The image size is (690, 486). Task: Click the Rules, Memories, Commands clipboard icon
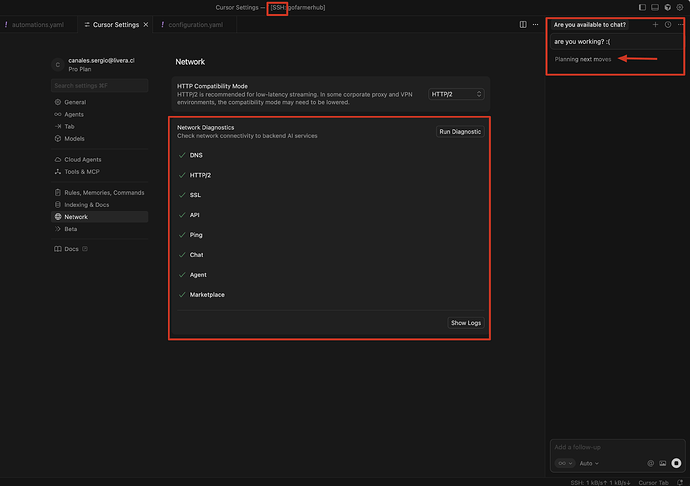pyautogui.click(x=58, y=192)
